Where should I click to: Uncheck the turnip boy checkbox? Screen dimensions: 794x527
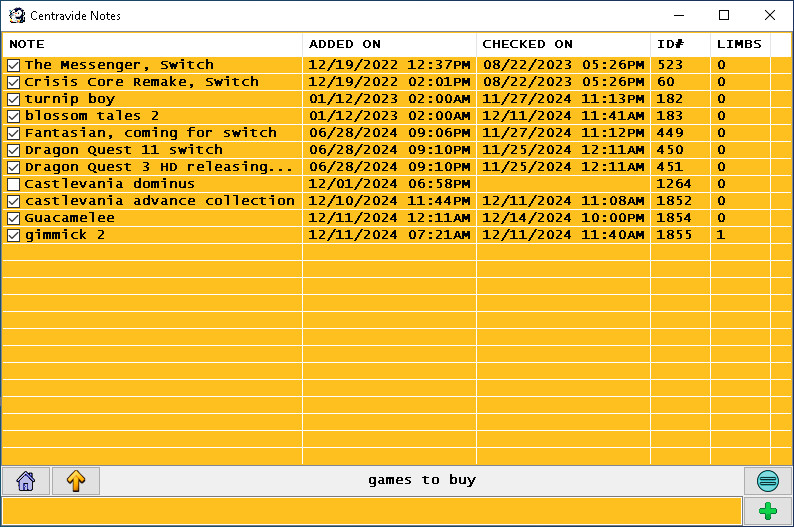click(x=14, y=99)
